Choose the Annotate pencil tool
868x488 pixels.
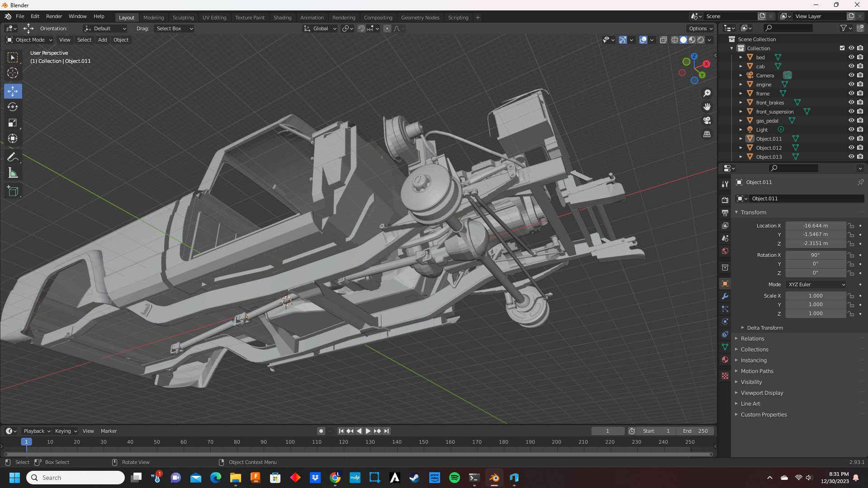tap(13, 157)
